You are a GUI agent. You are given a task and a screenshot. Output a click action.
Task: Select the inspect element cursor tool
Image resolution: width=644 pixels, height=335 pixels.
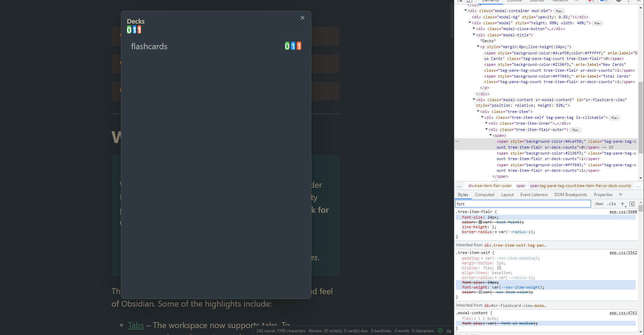click(461, 1)
